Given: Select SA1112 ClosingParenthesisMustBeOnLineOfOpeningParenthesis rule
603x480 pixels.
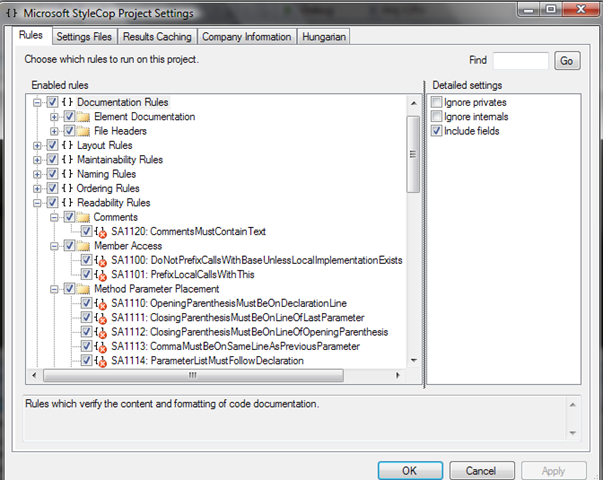Looking at the screenshot, I should [x=250, y=332].
